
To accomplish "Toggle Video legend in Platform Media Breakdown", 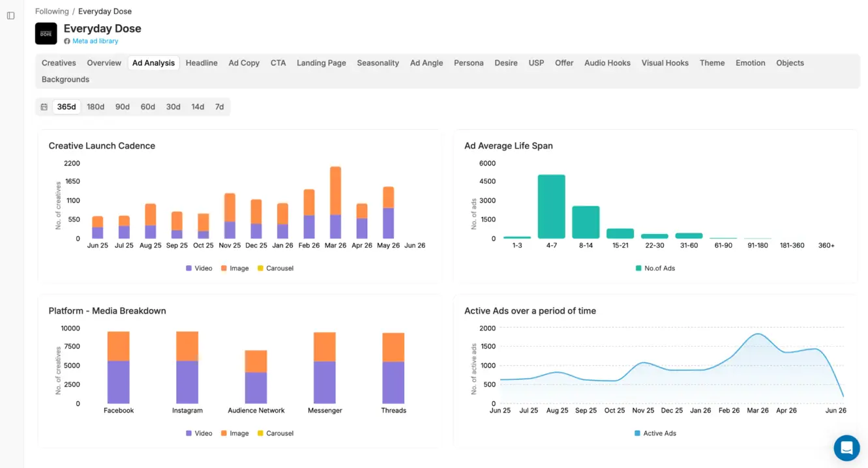I will [199, 433].
